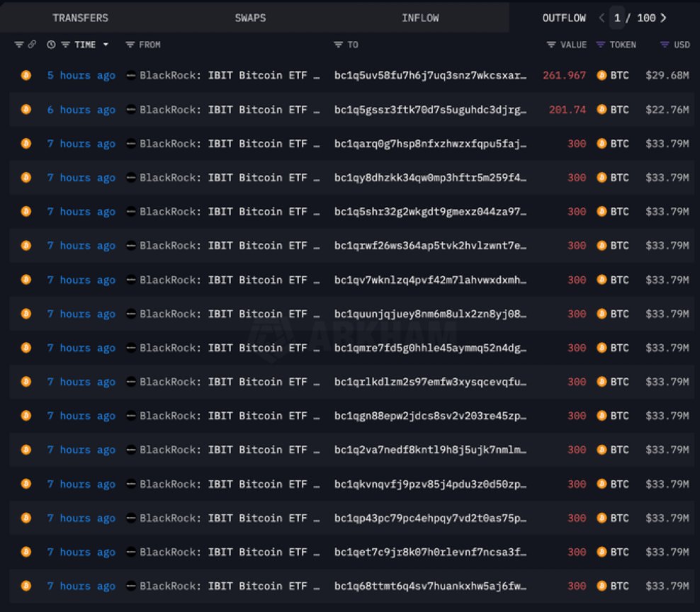Open address bc1q68ttmt6q4sv7huankxhw5aj6fw
This screenshot has width=700, height=612.
[x=430, y=586]
